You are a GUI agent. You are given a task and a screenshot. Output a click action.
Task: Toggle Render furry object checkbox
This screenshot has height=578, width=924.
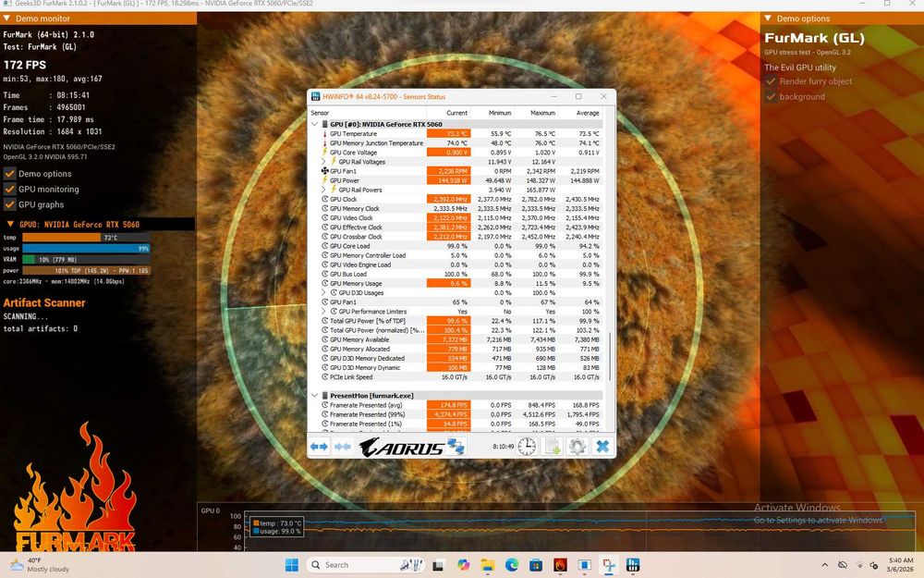(771, 81)
